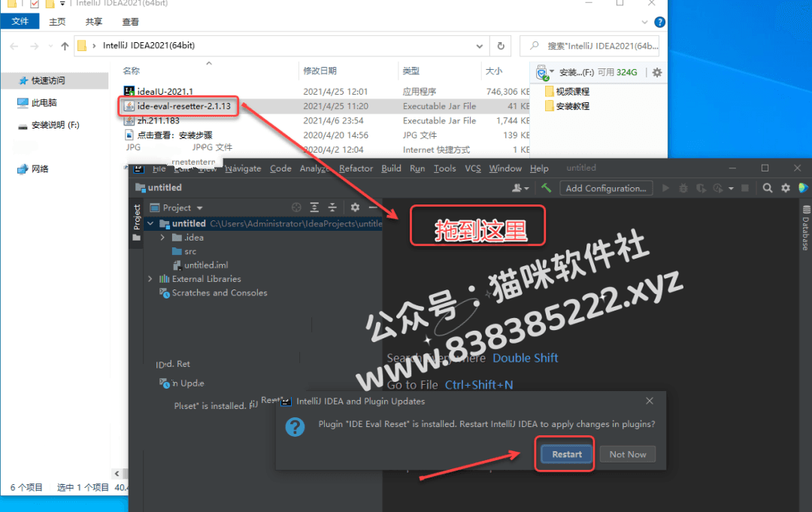812x512 pixels.
Task: Open Search Everywhere magnifier in IntelliJ
Action: 768,188
